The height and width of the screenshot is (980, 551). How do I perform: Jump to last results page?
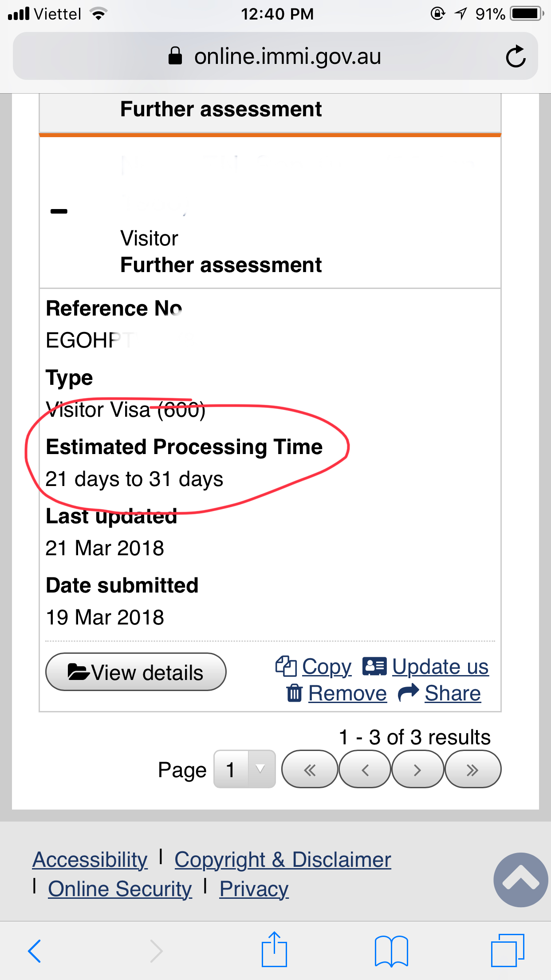coord(473,769)
